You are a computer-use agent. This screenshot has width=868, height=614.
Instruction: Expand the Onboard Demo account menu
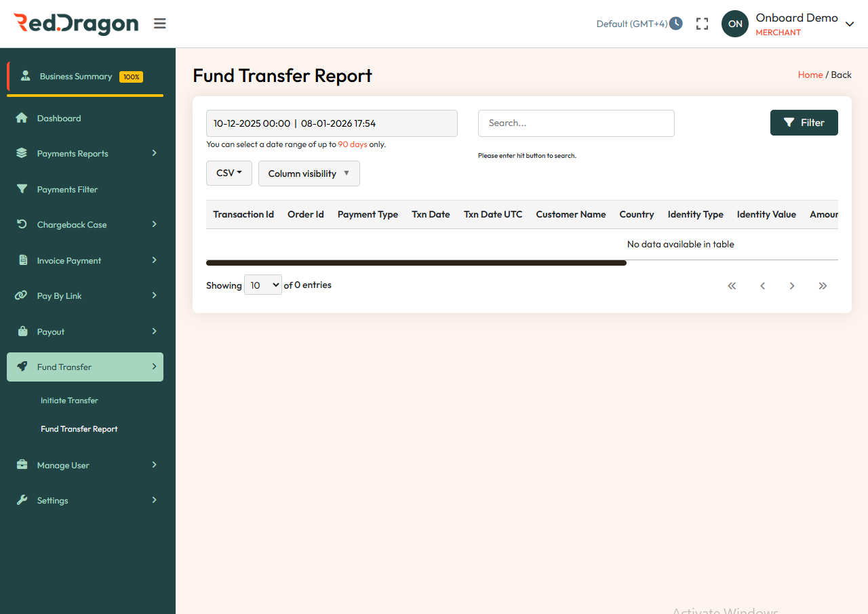(849, 23)
